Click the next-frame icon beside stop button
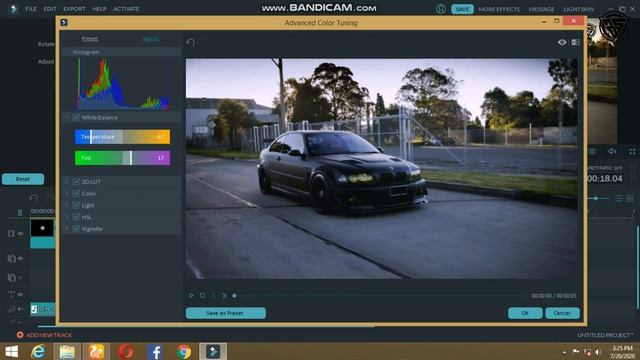The width and height of the screenshot is (640, 360). tap(224, 296)
